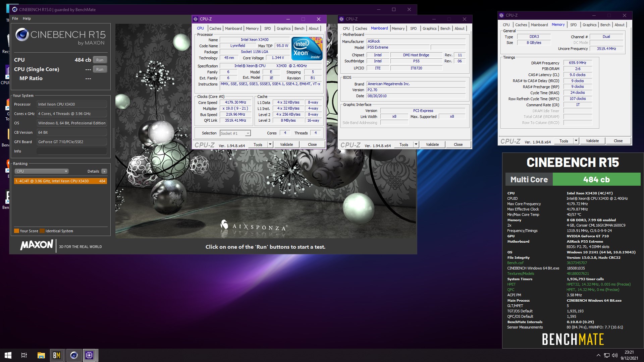
Task: Open Graphics tab in Memory CPU-Z window
Action: 590,25
